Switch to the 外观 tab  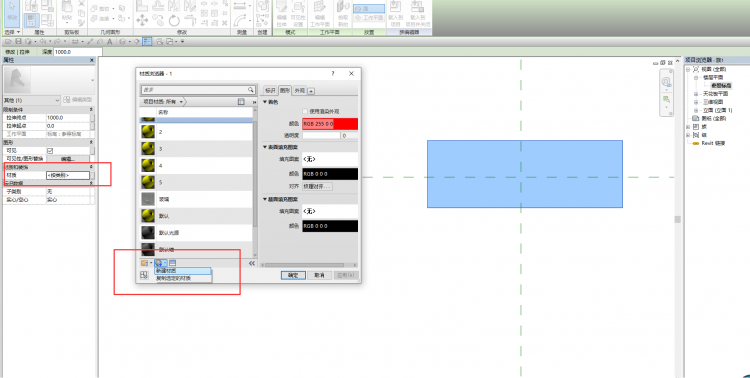click(300, 90)
